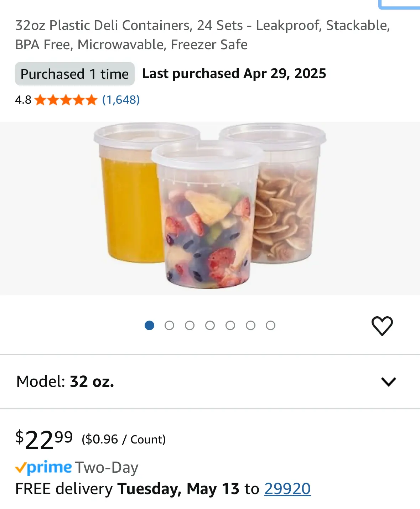The width and height of the screenshot is (420, 509).
Task: Go to the first image dot
Action: click(x=149, y=325)
